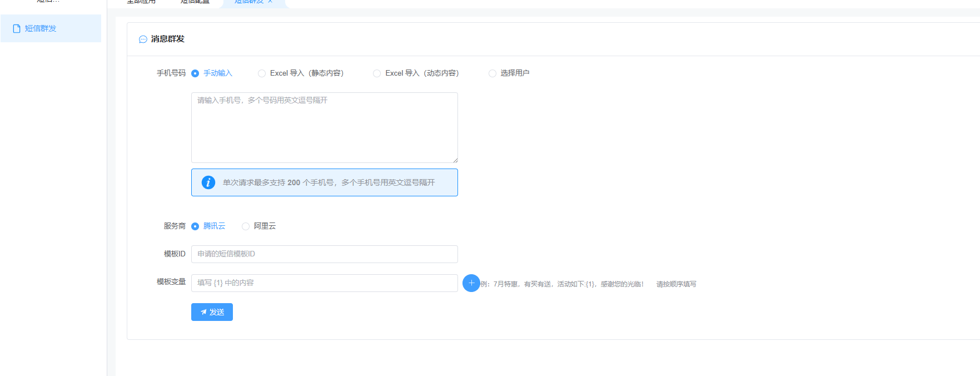Click the 模板ID input field
The image size is (980, 376).
click(x=325, y=254)
